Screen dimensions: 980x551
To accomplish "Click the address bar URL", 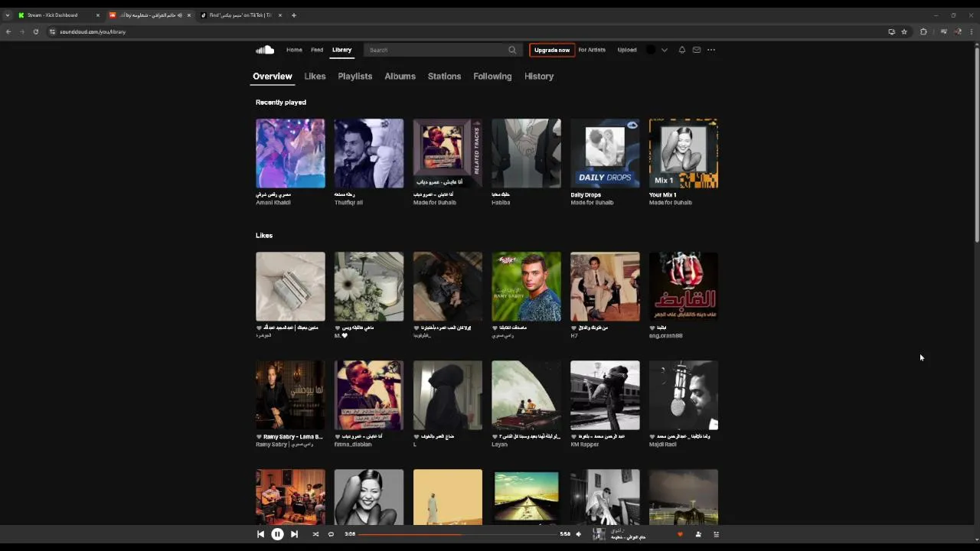I will 93,31.
